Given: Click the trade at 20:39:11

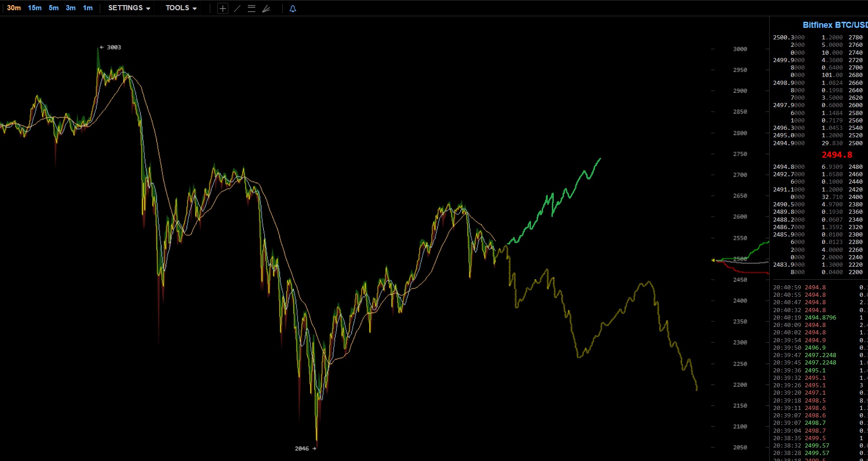Looking at the screenshot, I should pyautogui.click(x=820, y=408).
